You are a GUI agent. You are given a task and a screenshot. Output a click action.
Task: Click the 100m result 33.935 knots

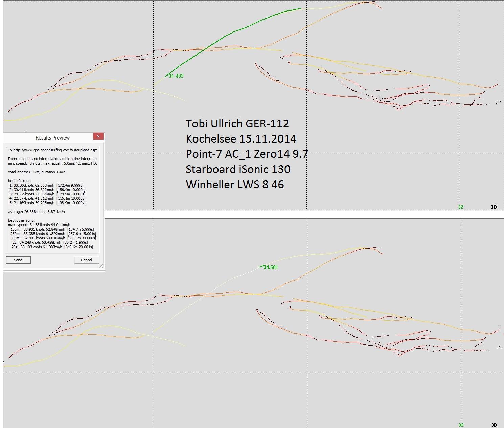click(52, 229)
